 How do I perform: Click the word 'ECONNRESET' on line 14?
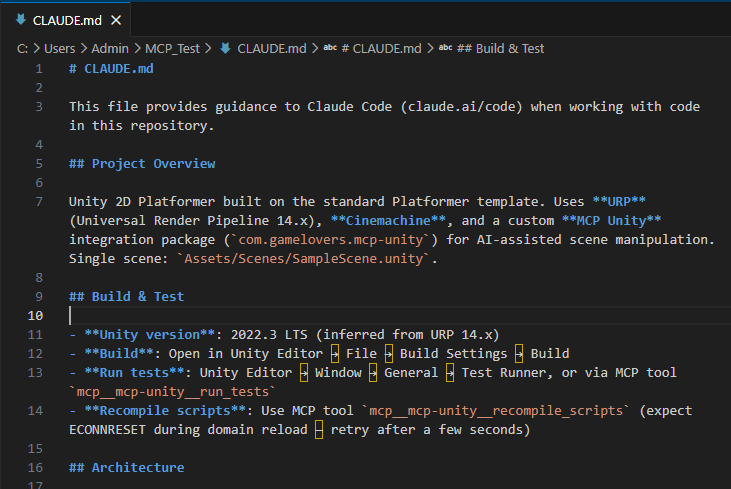click(107, 430)
